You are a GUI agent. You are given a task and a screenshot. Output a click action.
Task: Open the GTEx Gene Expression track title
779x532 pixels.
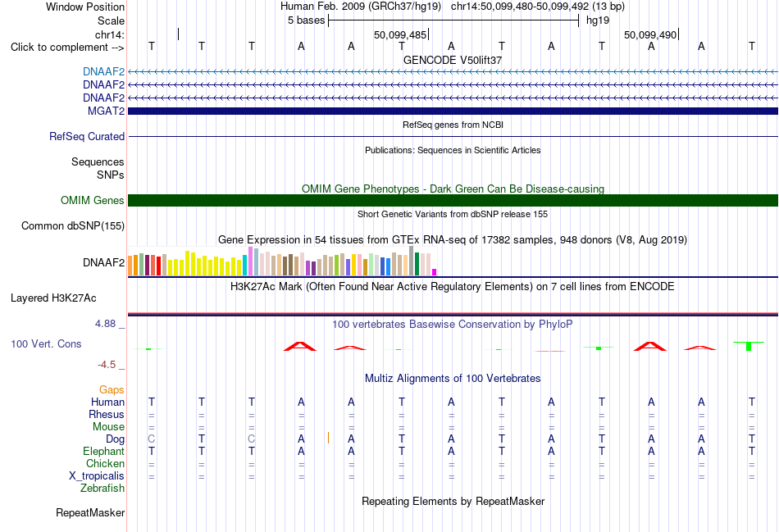tap(453, 240)
